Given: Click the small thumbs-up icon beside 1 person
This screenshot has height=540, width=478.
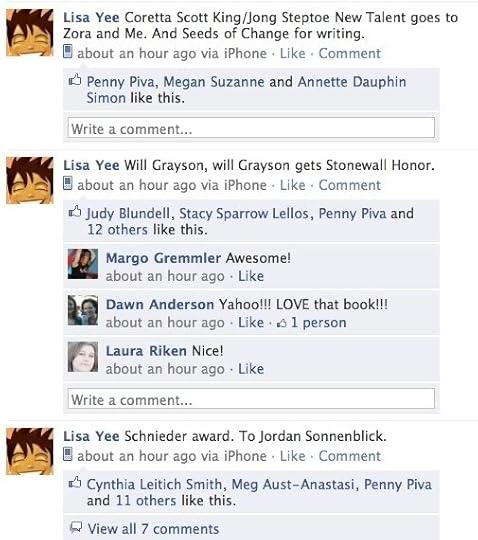Looking at the screenshot, I should (x=282, y=323).
